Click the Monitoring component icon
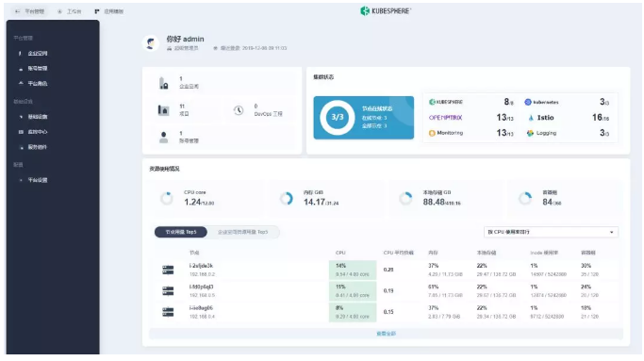This screenshot has width=644, height=361. click(x=432, y=133)
